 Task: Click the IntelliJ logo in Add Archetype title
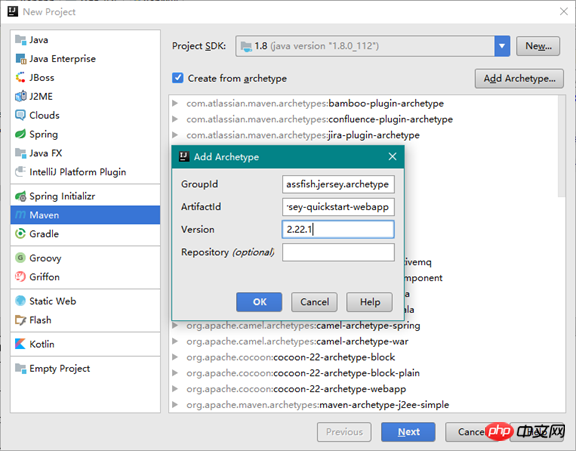pyautogui.click(x=184, y=157)
